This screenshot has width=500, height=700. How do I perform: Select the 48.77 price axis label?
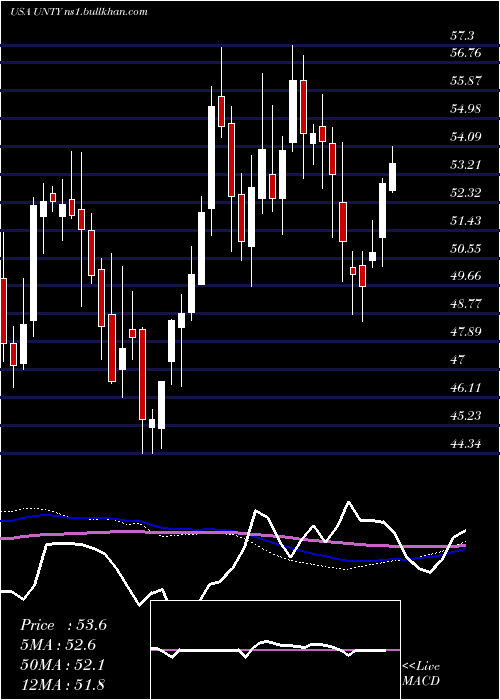point(467,304)
